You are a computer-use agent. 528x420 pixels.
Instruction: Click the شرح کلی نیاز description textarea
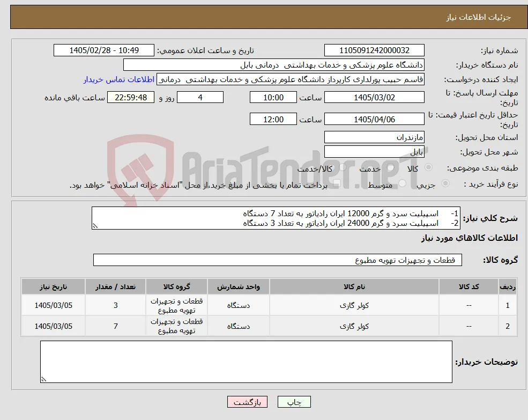pyautogui.click(x=276, y=218)
